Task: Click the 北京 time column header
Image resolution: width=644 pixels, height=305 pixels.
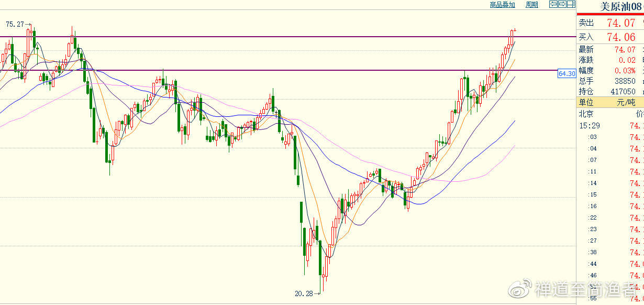Action: click(x=586, y=114)
